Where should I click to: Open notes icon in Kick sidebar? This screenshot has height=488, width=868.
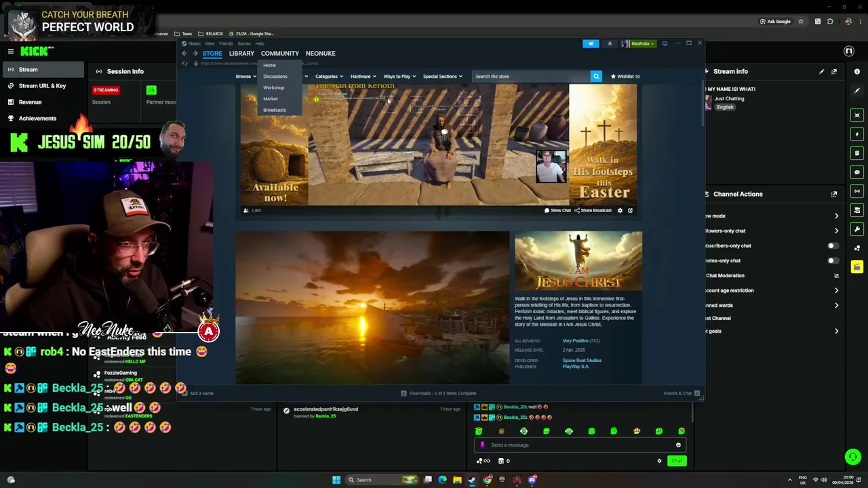click(857, 153)
